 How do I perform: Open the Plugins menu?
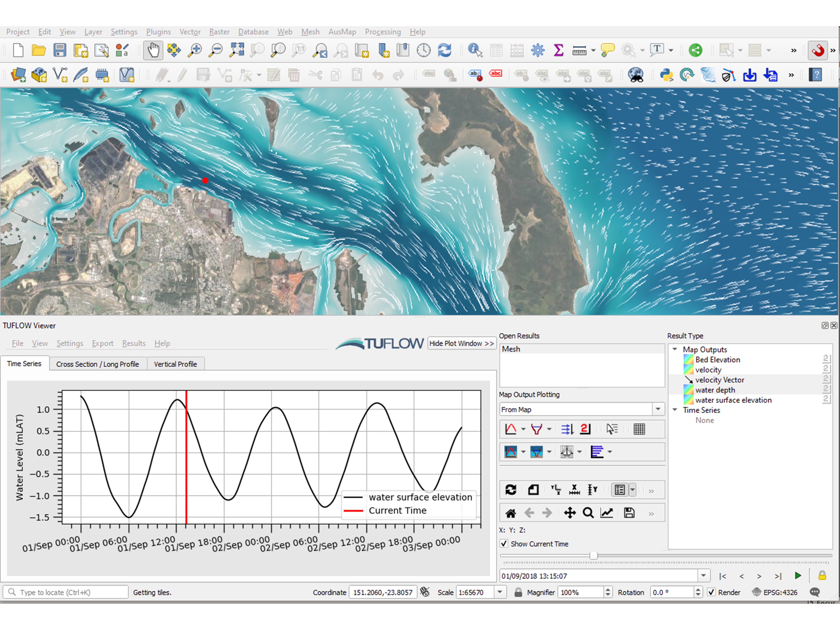pyautogui.click(x=158, y=32)
